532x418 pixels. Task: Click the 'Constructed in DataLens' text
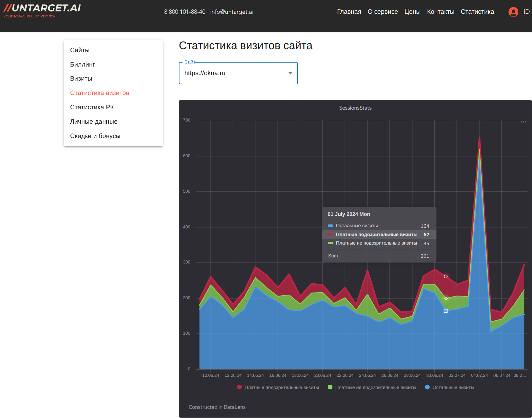tap(217, 407)
